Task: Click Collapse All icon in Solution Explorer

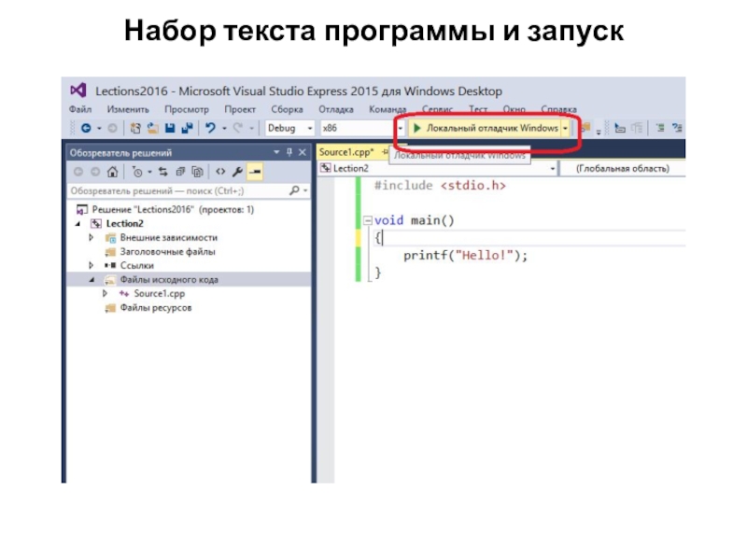Action: [179, 172]
